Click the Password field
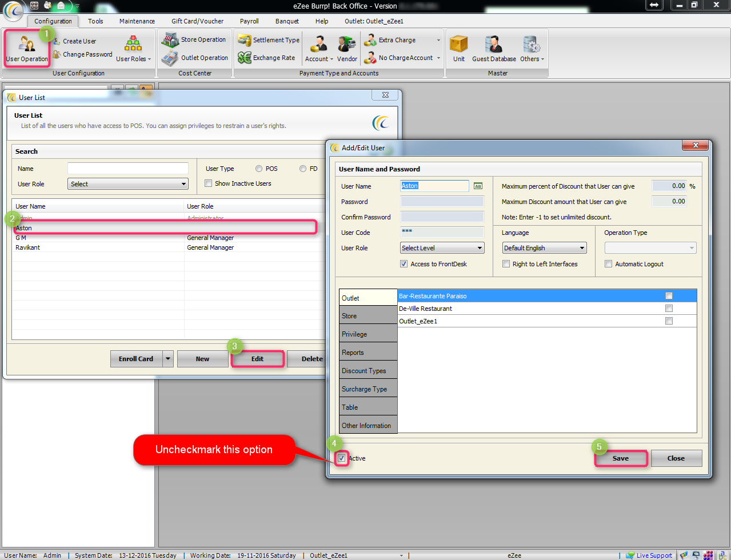This screenshot has height=560, width=731. [x=442, y=201]
